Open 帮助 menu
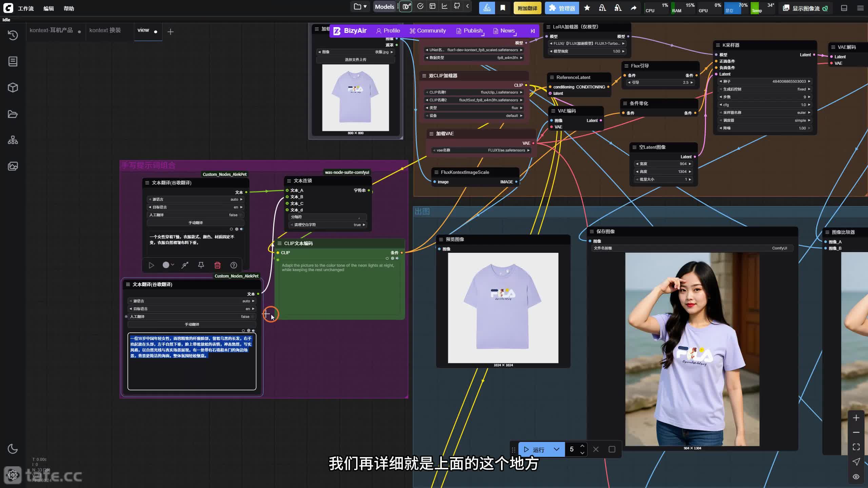868x488 pixels. (x=69, y=8)
